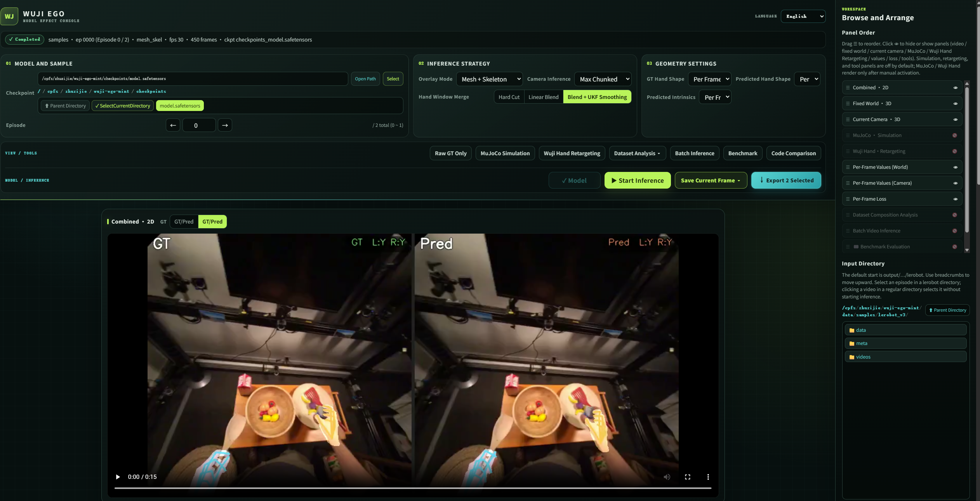Hide the Current Camera 3D panel
The width and height of the screenshot is (980, 501).
[956, 120]
